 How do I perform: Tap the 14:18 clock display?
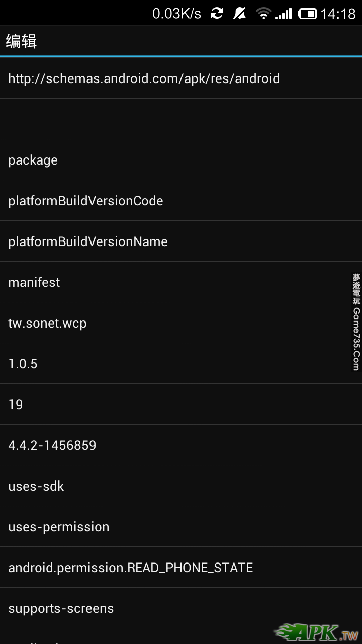pos(338,14)
